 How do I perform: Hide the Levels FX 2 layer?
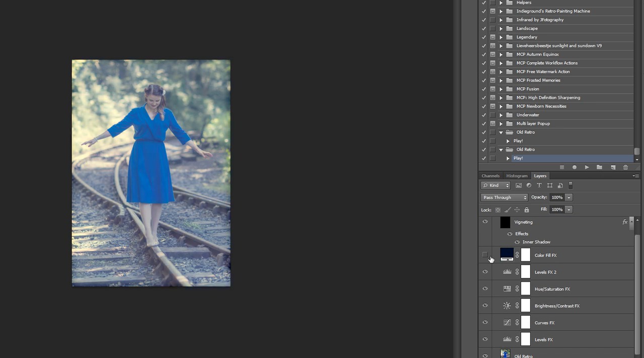click(485, 272)
